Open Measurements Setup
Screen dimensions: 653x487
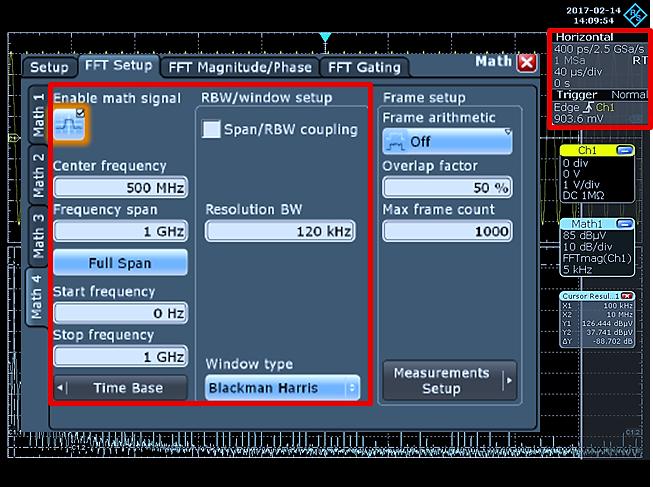pyautogui.click(x=449, y=381)
